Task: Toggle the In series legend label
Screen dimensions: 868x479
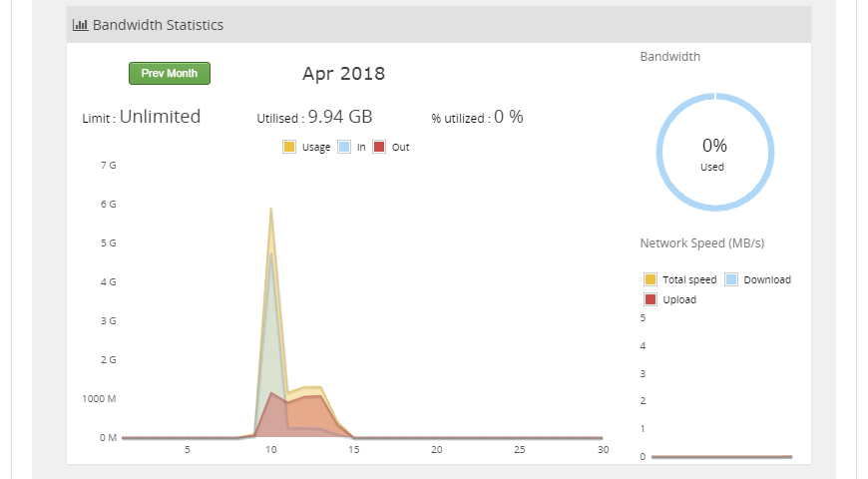Action: (x=361, y=147)
